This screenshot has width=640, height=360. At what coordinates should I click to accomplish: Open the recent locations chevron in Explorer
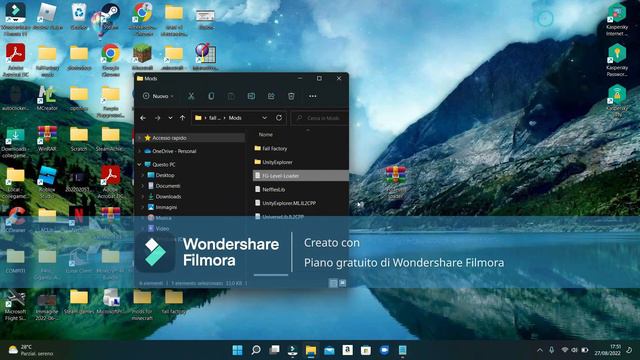(170, 118)
